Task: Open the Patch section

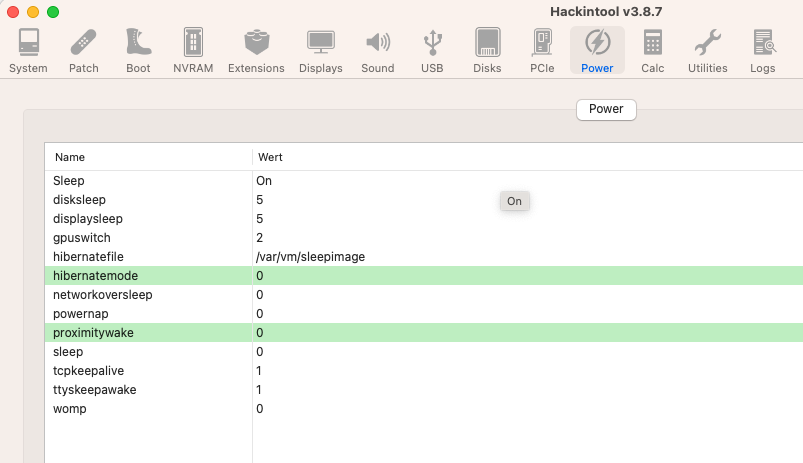Action: point(83,50)
